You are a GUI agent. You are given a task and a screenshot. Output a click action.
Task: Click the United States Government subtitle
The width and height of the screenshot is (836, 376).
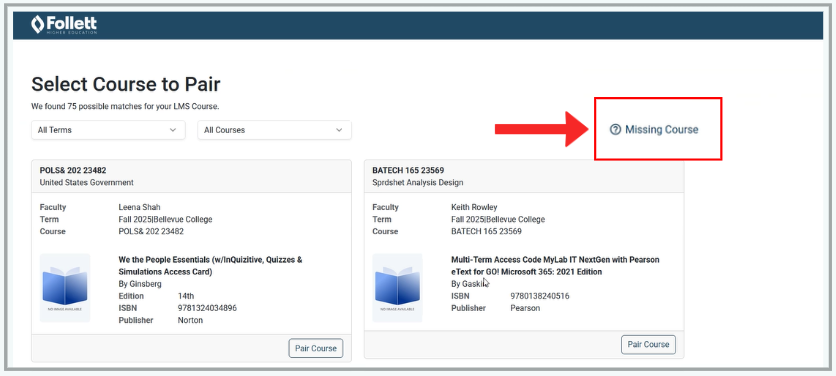86,182
